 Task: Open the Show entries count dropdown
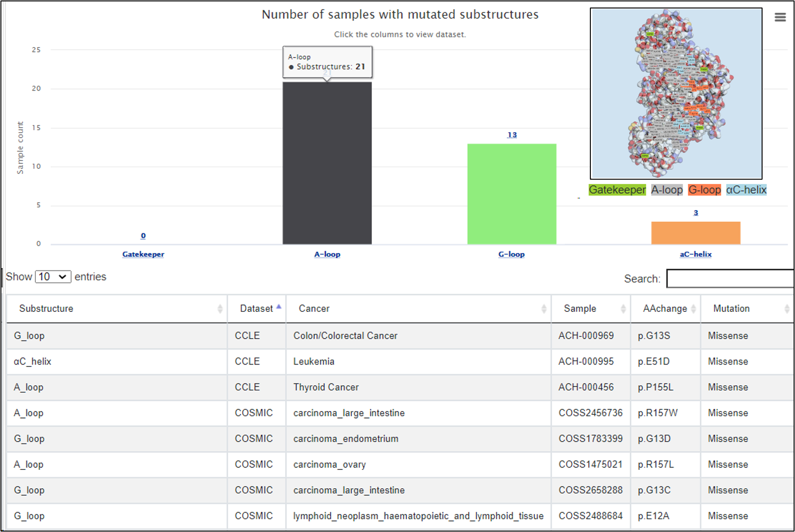(x=53, y=277)
